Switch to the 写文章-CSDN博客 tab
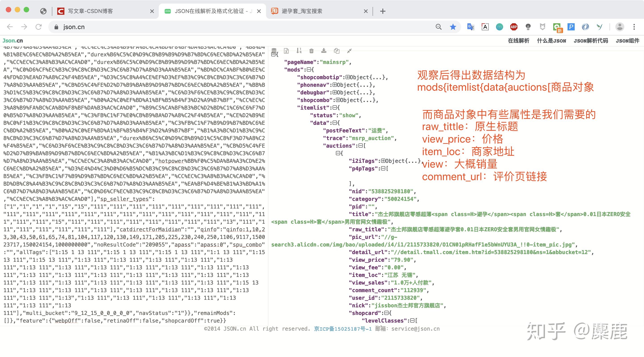644x357 pixels. click(105, 11)
